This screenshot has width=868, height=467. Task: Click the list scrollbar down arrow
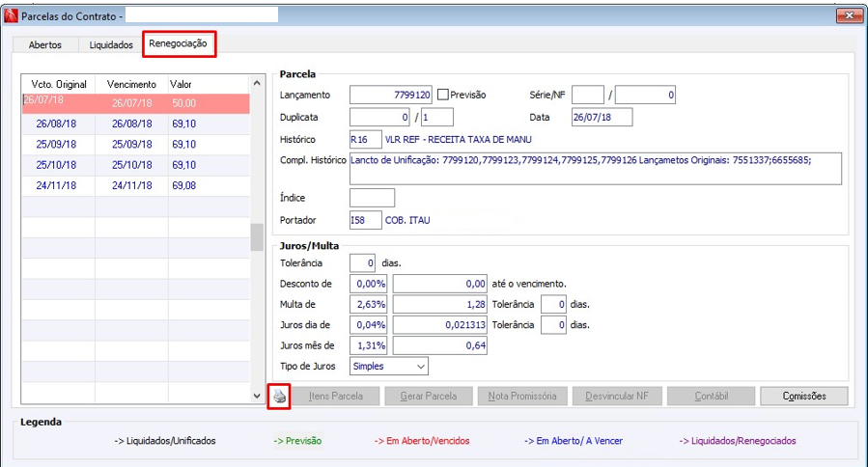pos(257,396)
